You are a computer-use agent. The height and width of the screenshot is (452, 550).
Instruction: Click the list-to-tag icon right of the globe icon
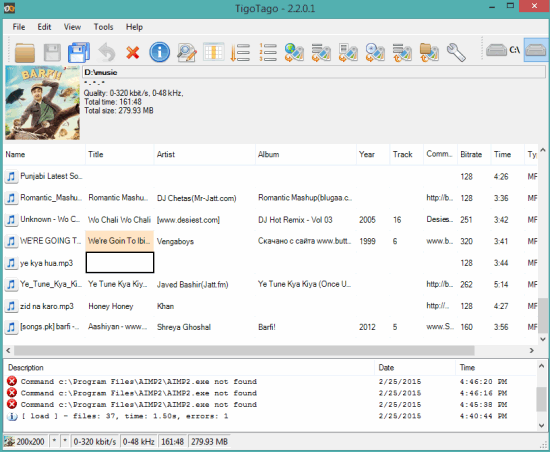321,53
